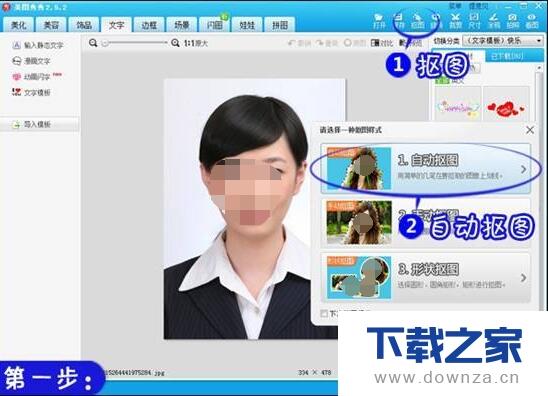
Task: Click arrow chevron on 形状抠图 row
Action: click(523, 278)
